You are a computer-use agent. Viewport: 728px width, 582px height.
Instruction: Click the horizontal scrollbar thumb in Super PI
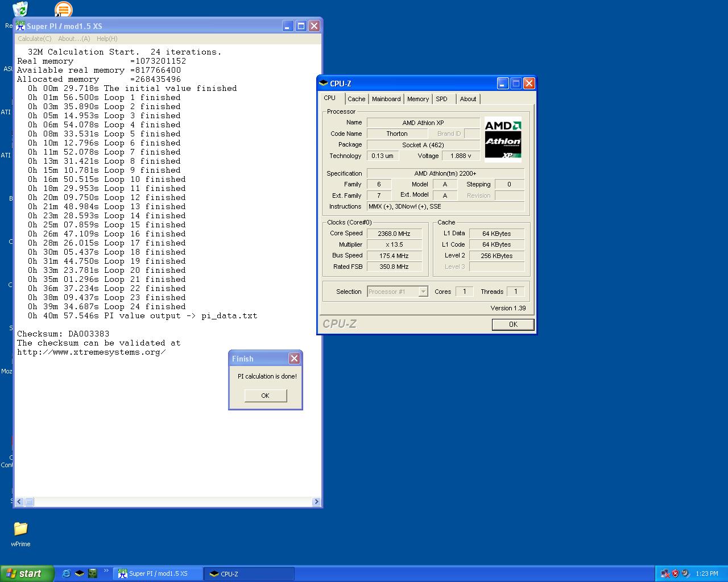(29, 502)
